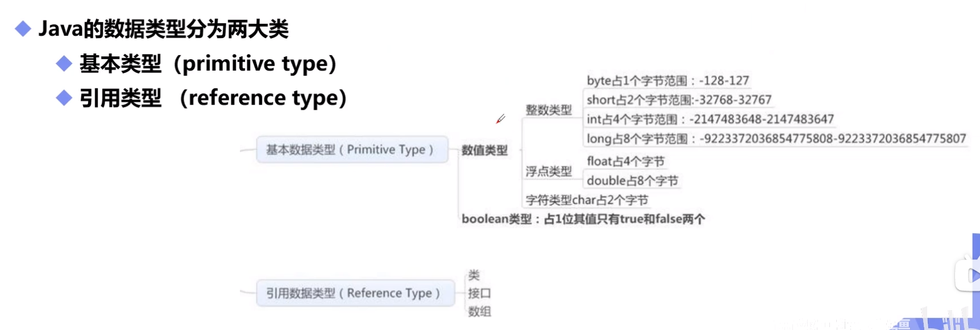
Task: Click the 整数类型 branch label
Action: coord(549,110)
